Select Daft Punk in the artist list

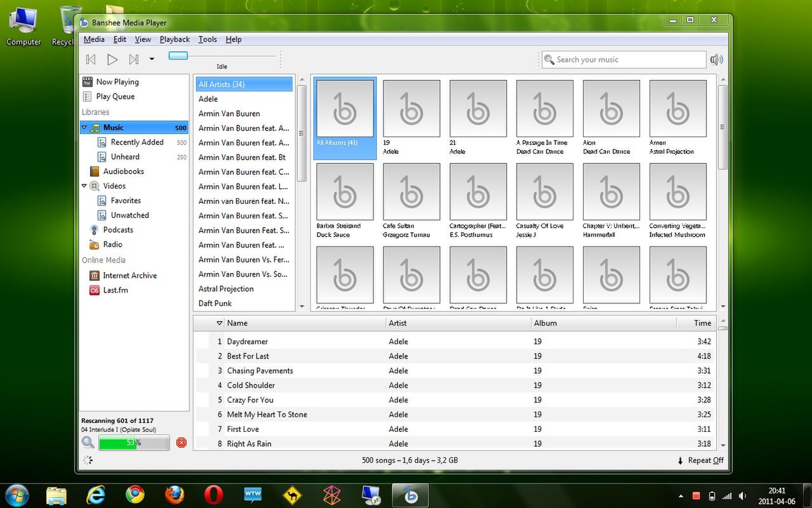click(x=244, y=304)
